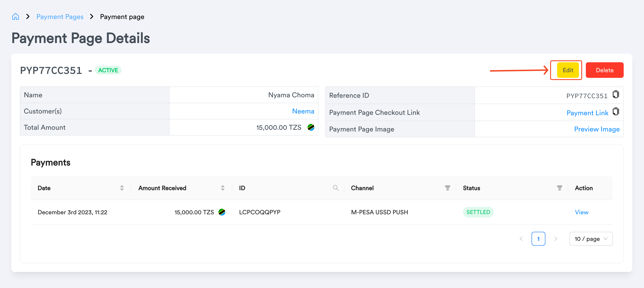
Task: Open customer Neema link
Action: coord(303,111)
